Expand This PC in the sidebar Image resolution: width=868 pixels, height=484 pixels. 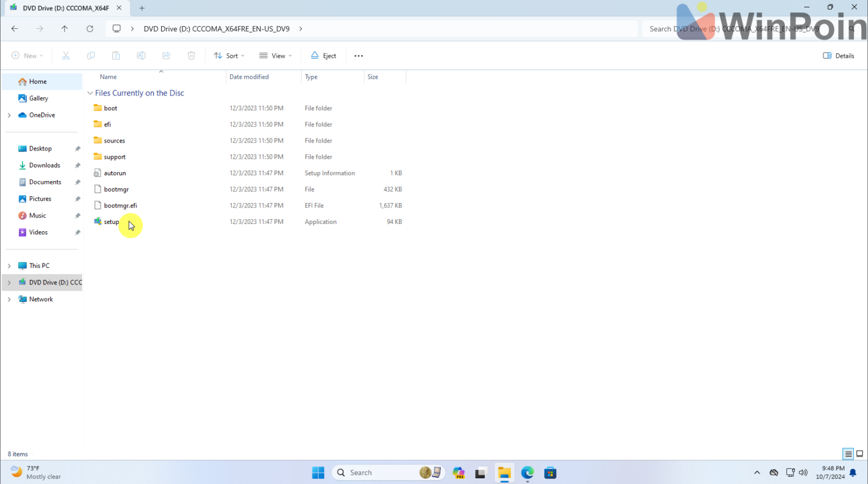click(9, 265)
